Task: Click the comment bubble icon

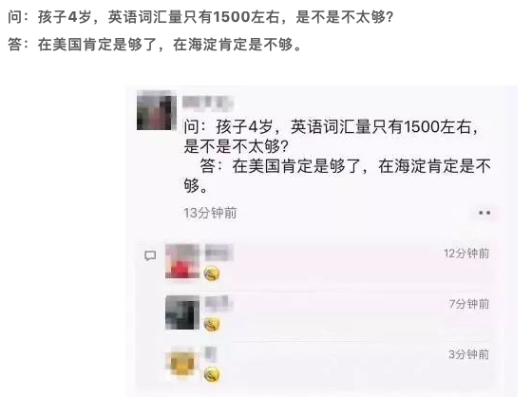Action: 150,255
